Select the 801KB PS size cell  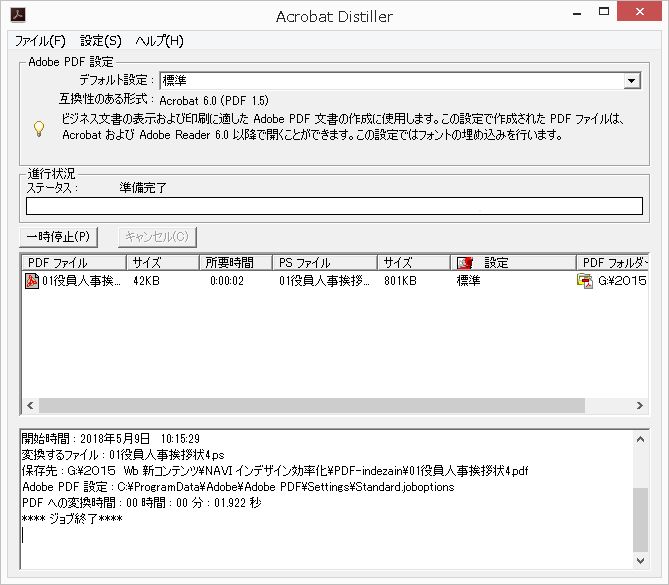[400, 281]
